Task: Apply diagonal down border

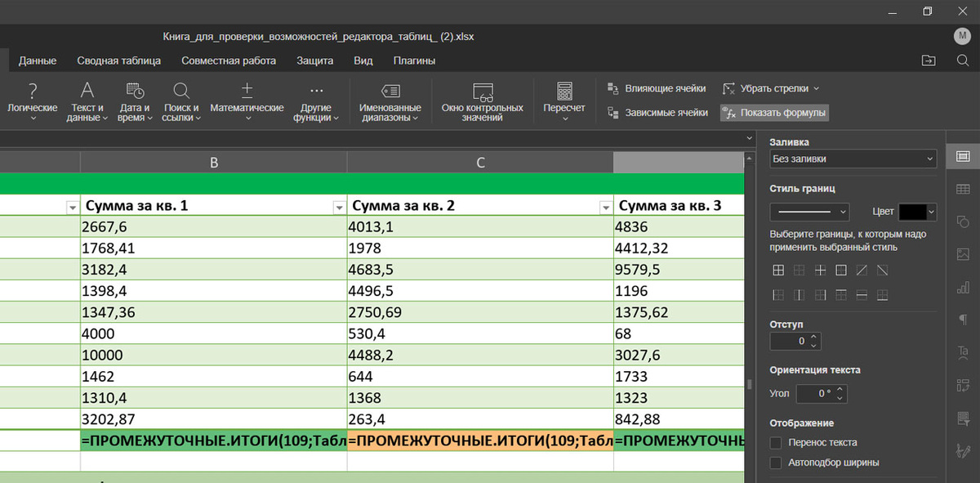Action: tap(882, 270)
